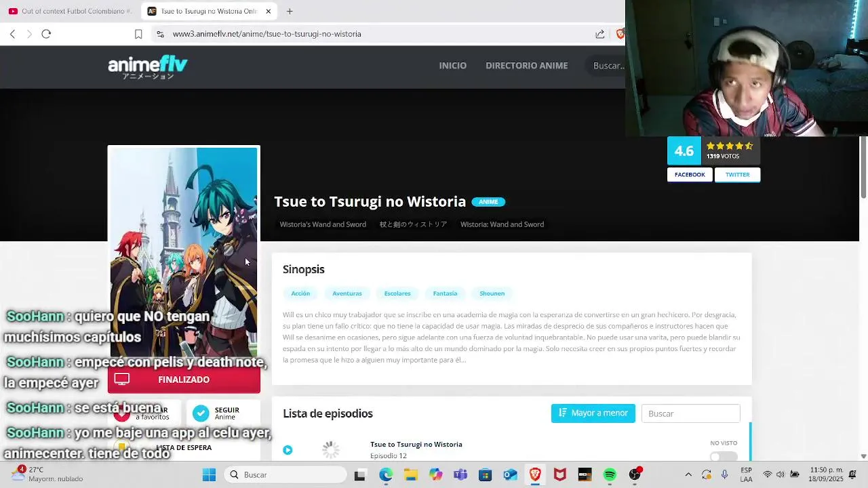Go forward with the browser forward arrow
Screen dimensions: 868x488
tap(29, 34)
